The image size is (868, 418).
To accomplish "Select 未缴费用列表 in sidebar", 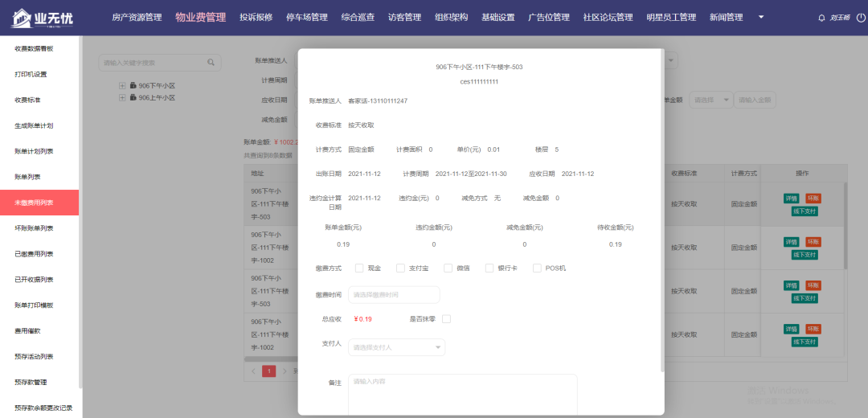I will tap(39, 203).
